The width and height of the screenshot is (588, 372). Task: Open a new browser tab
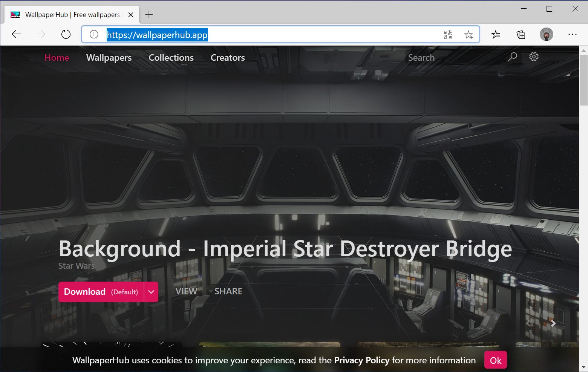coord(149,14)
